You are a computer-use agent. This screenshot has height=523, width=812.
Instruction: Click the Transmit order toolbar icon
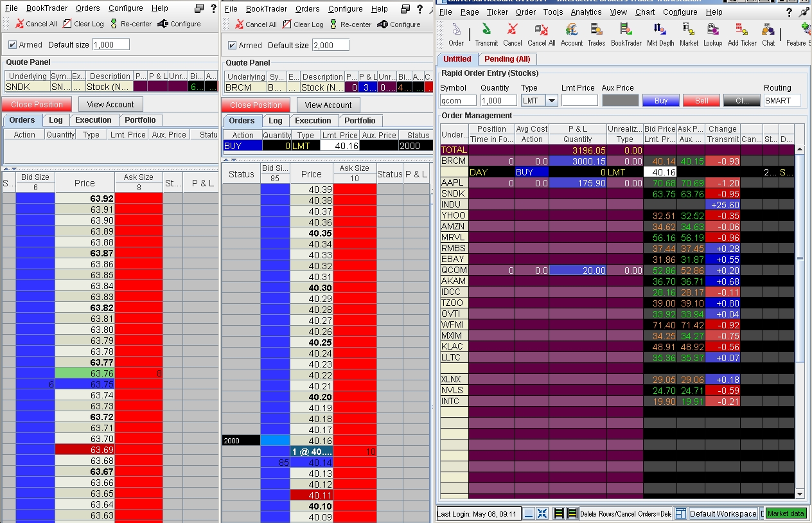coord(486,34)
